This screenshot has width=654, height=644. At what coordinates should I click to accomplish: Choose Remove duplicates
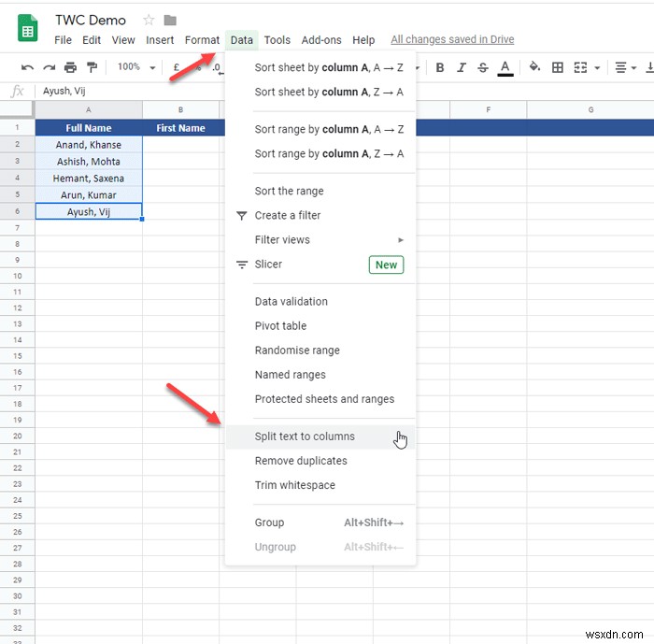(x=320, y=461)
